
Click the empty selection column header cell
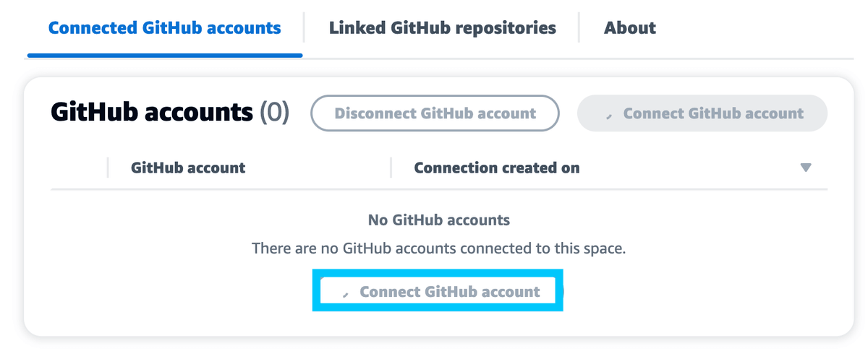tap(79, 168)
